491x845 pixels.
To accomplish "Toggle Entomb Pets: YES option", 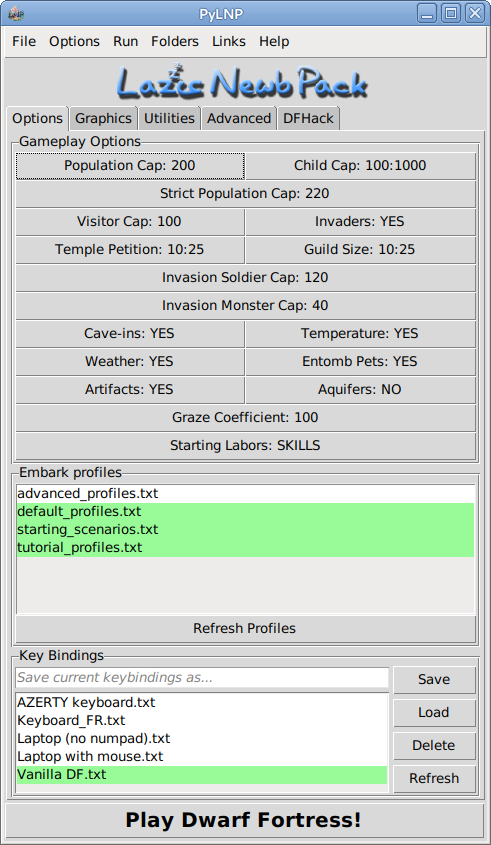I will 360,362.
